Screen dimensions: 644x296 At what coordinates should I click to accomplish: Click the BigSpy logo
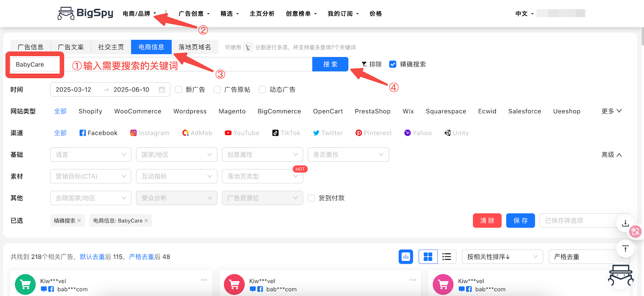tap(85, 13)
